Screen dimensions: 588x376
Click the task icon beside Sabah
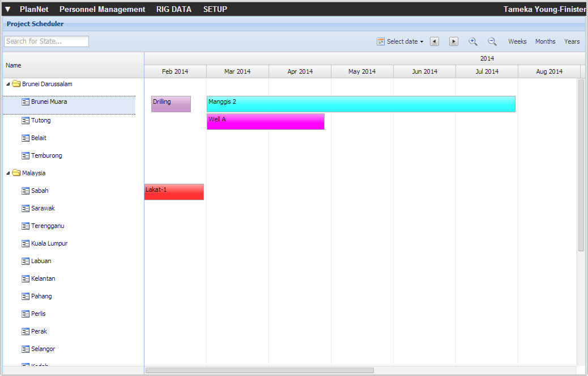[x=25, y=191]
